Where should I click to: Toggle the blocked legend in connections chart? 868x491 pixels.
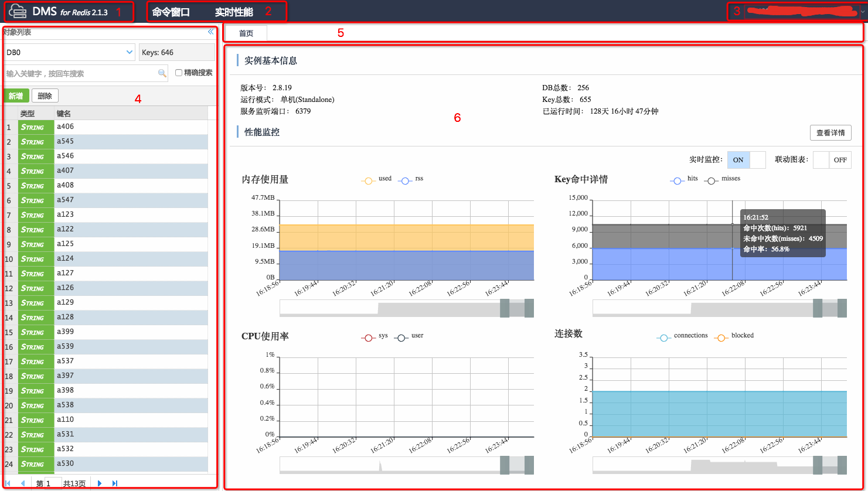721,338
